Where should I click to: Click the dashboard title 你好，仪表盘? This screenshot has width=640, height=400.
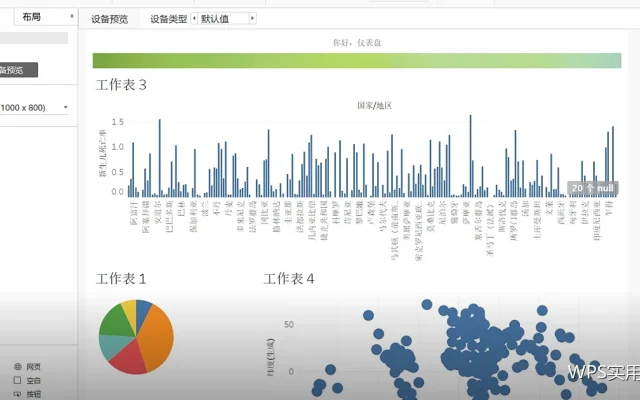pos(357,42)
